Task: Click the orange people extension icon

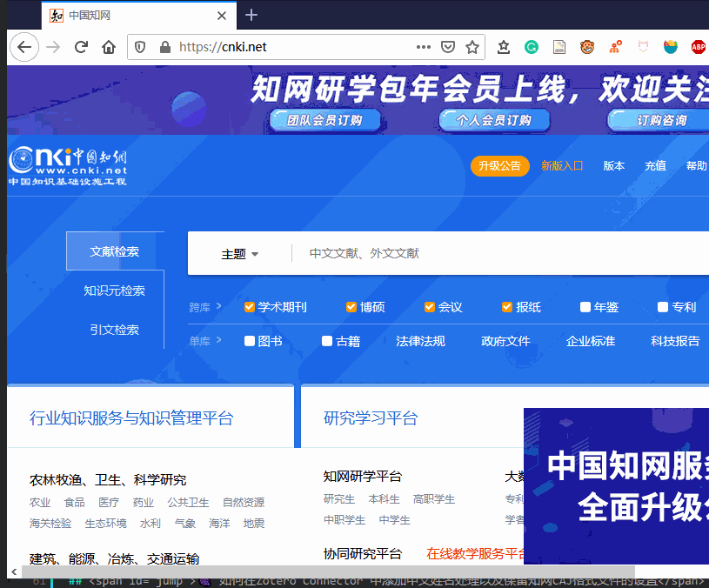Action: click(x=615, y=47)
